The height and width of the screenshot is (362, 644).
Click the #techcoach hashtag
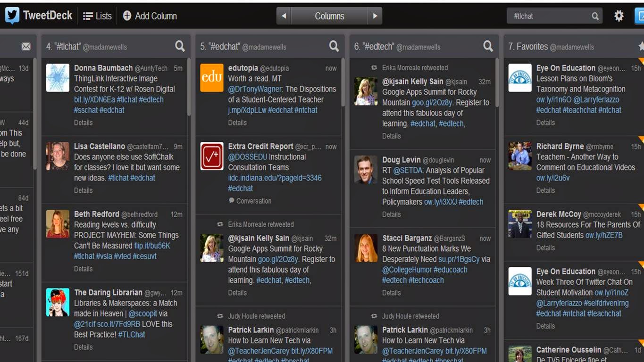pos(426,280)
